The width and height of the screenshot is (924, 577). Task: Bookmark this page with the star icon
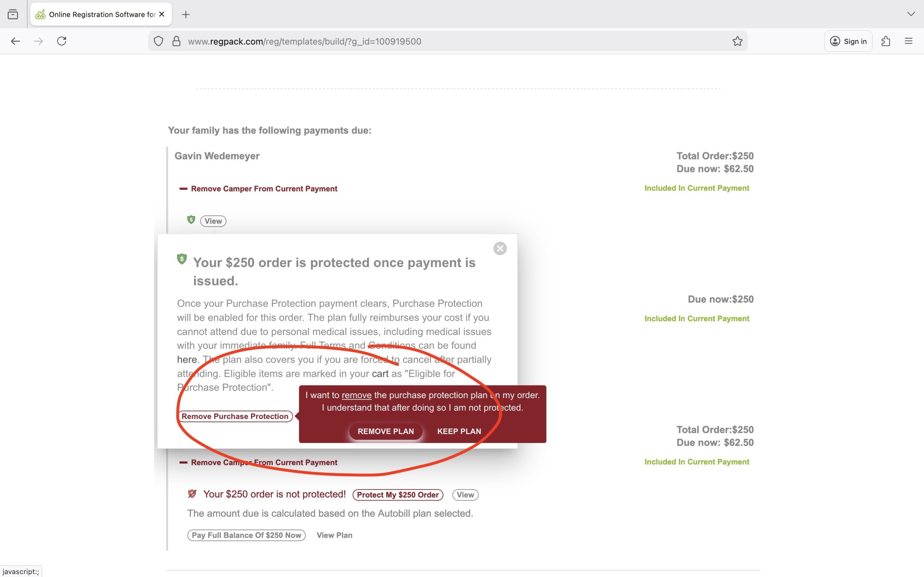coord(737,41)
